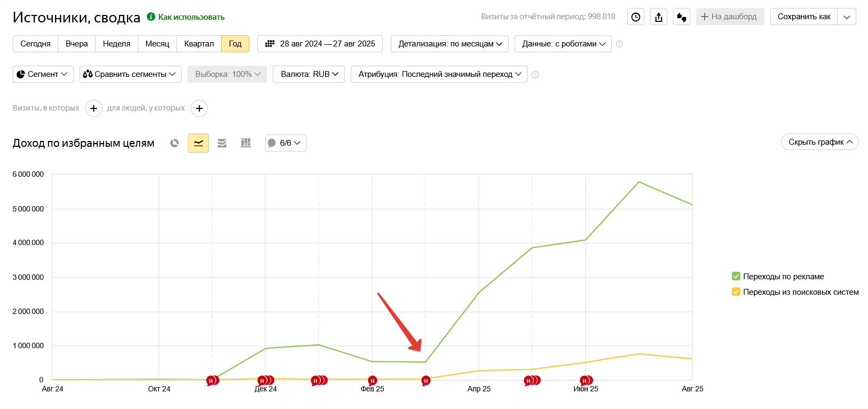Screen dimensions: 868x409
Task: Switch to column chart view
Action: click(246, 143)
